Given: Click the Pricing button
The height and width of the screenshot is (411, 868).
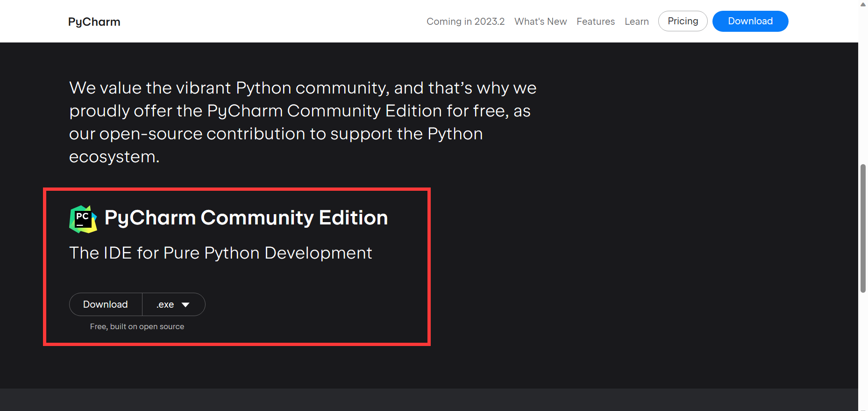Looking at the screenshot, I should [683, 21].
